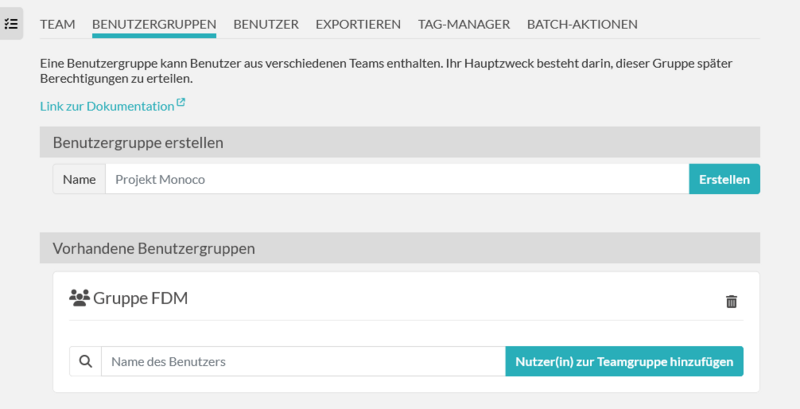The height and width of the screenshot is (409, 800).
Task: Click the Erstellen button
Action: [x=724, y=179]
